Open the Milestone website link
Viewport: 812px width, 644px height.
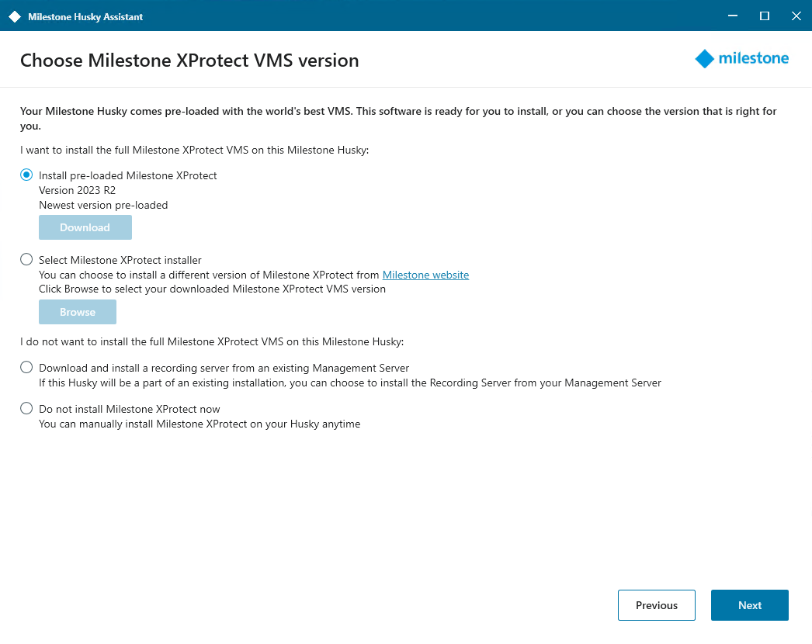click(425, 275)
